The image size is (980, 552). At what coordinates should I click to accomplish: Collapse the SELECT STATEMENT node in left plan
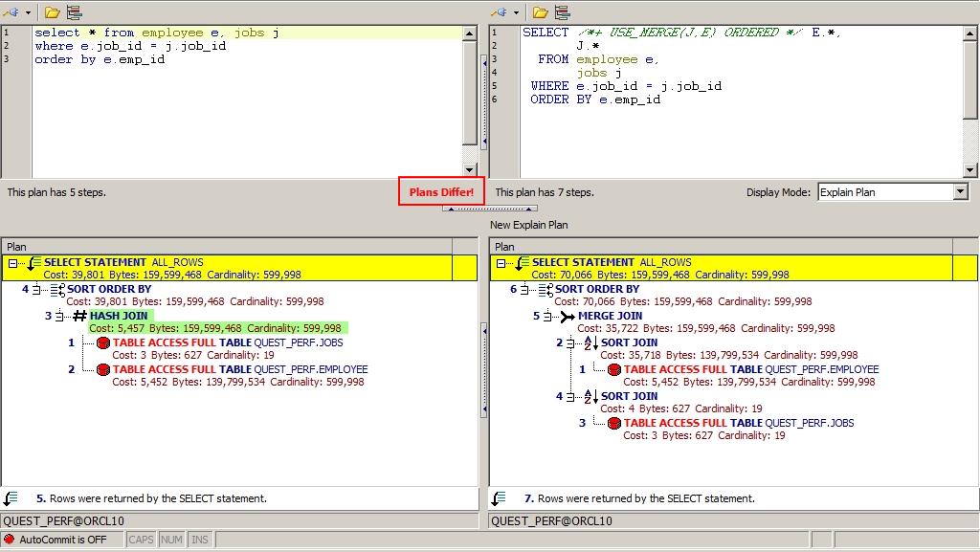14,263
